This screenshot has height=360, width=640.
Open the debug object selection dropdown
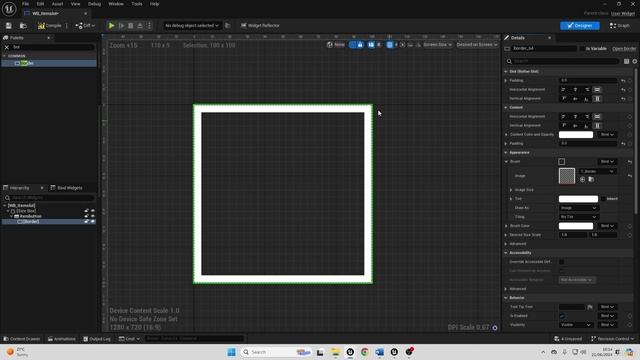tap(192, 26)
